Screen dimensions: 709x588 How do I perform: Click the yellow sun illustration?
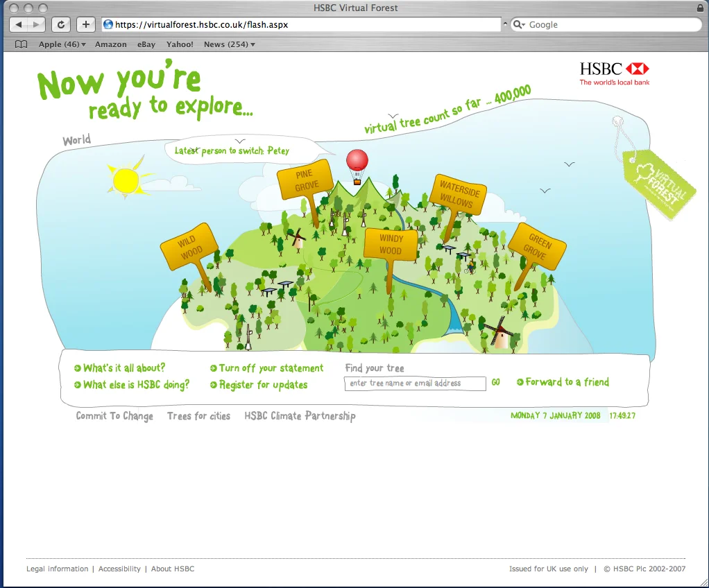[x=126, y=181]
